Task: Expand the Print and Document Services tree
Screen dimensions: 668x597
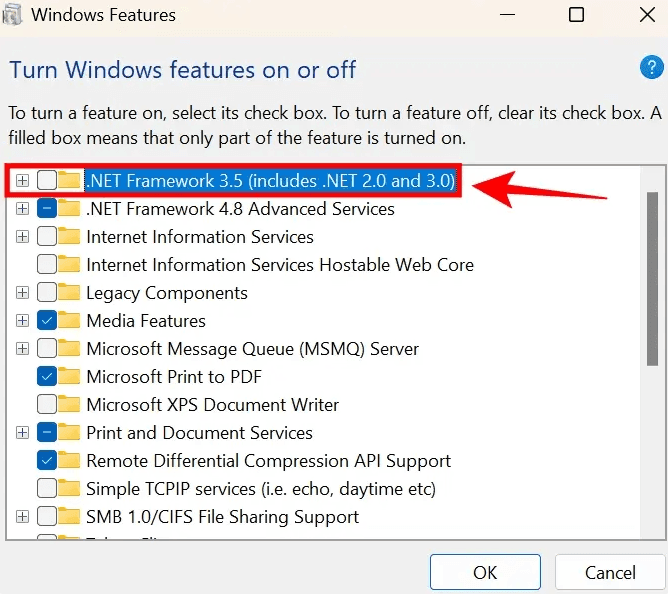Action: pyautogui.click(x=22, y=433)
